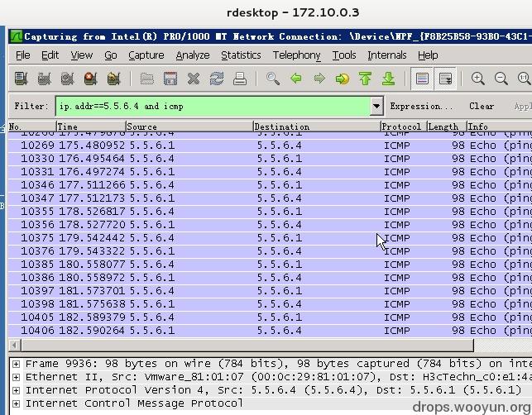Viewport: 532px width, 415px height.
Task: Expand Internet Control Message Protocol node
Action: 16,403
